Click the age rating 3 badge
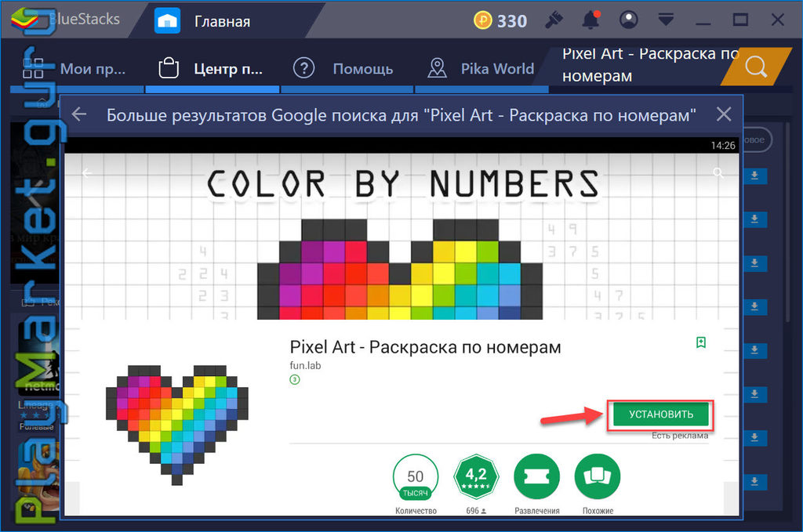This screenshot has width=803, height=532. tap(295, 379)
